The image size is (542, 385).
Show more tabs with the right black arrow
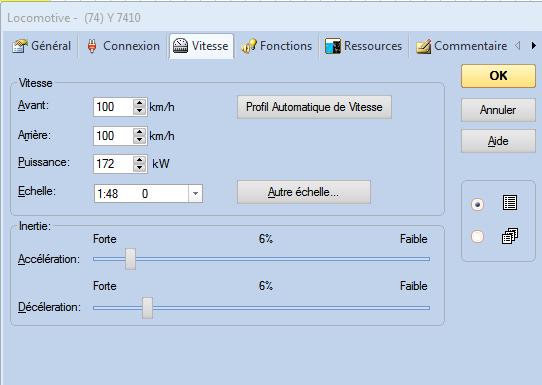click(534, 46)
